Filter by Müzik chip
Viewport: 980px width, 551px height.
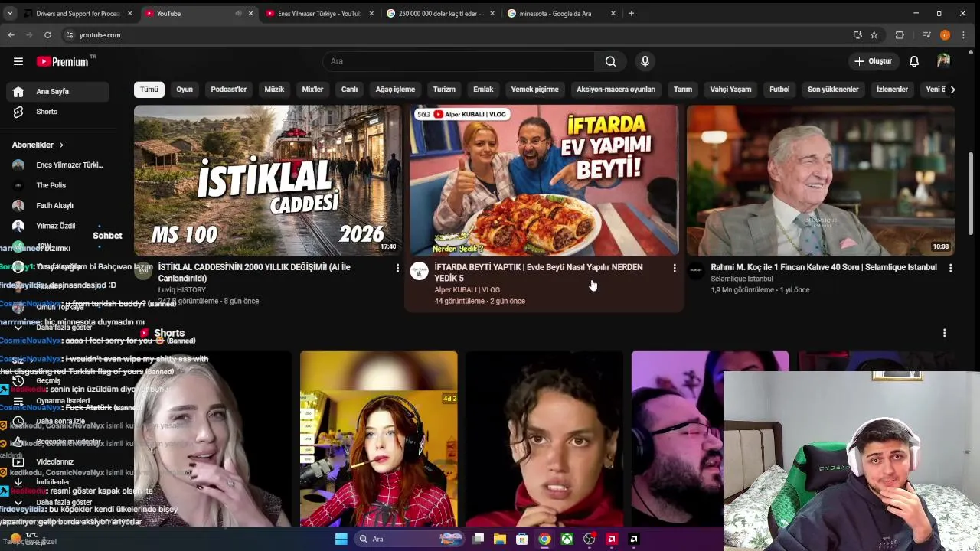(x=274, y=90)
